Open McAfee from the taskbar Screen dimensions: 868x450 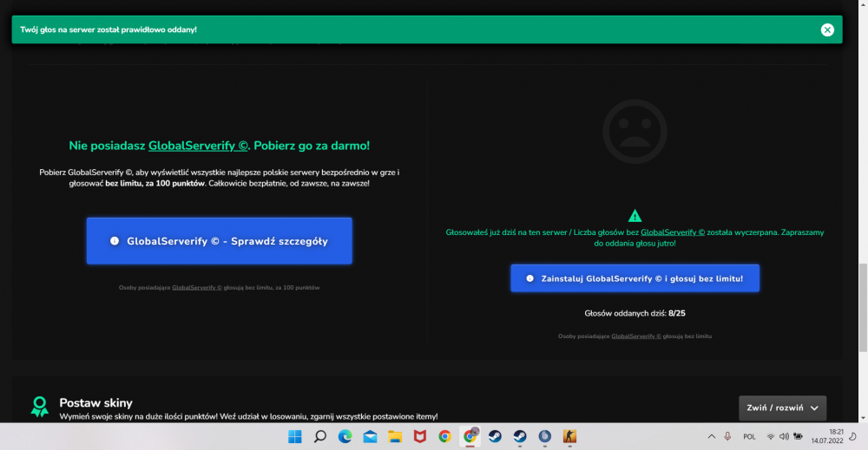(420, 437)
